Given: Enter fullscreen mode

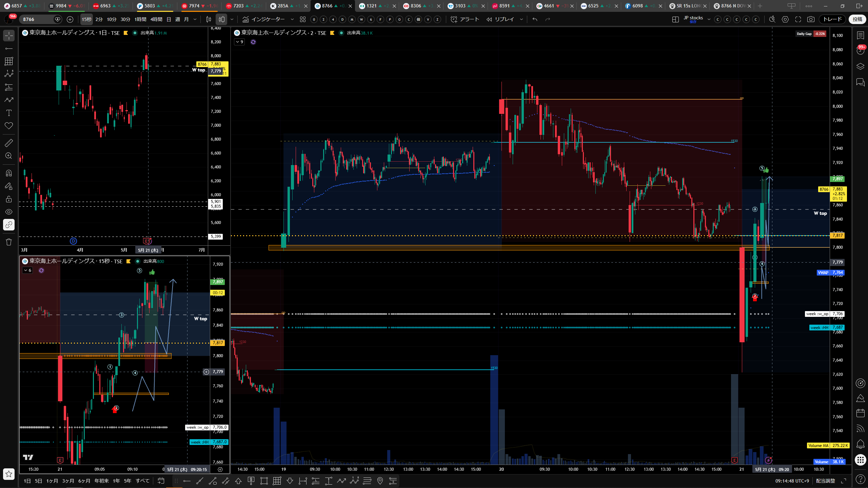Looking at the screenshot, I should click(798, 19).
